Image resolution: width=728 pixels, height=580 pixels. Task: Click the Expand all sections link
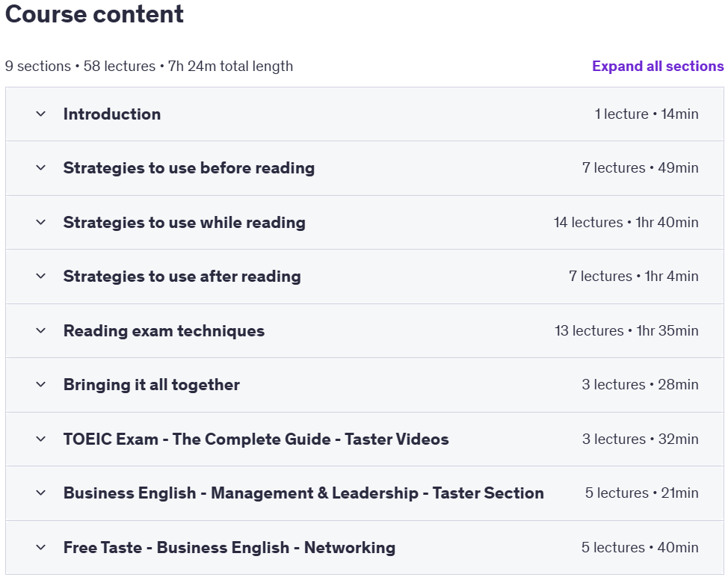click(x=658, y=66)
